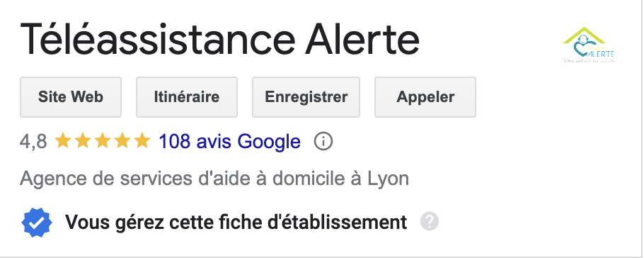The height and width of the screenshot is (258, 644).
Task: Click the first yellow rating star
Action: coord(62,141)
